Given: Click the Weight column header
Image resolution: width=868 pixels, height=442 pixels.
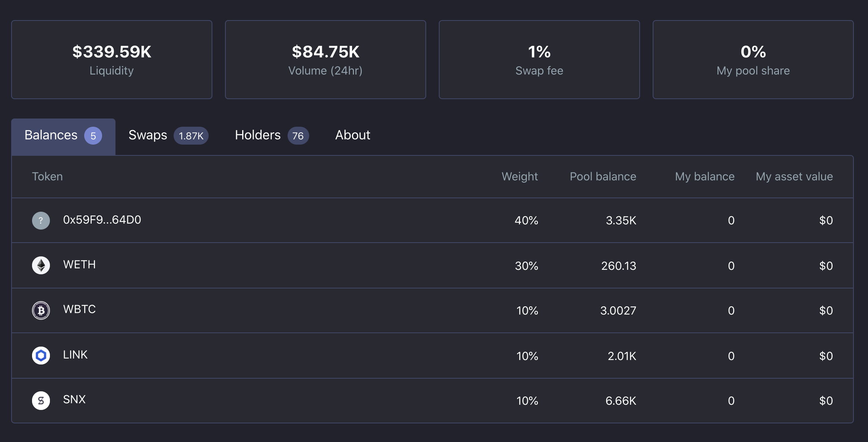Looking at the screenshot, I should 520,177.
